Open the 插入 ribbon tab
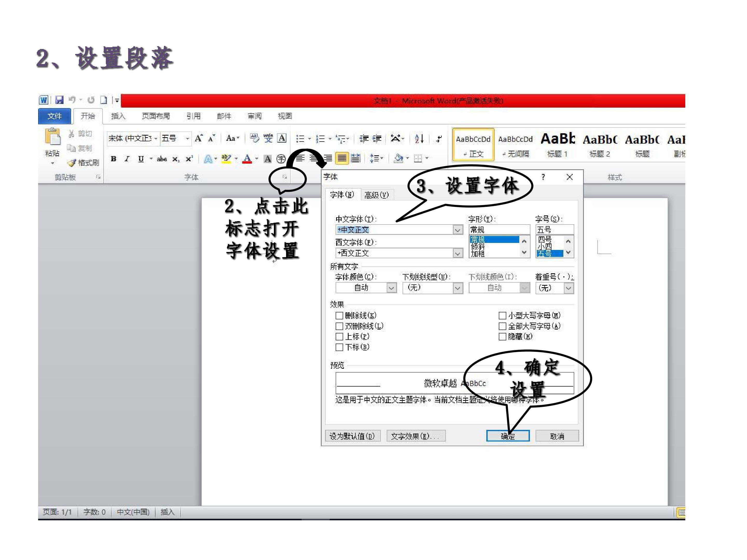Screen dimensions: 747x560 coord(118,116)
